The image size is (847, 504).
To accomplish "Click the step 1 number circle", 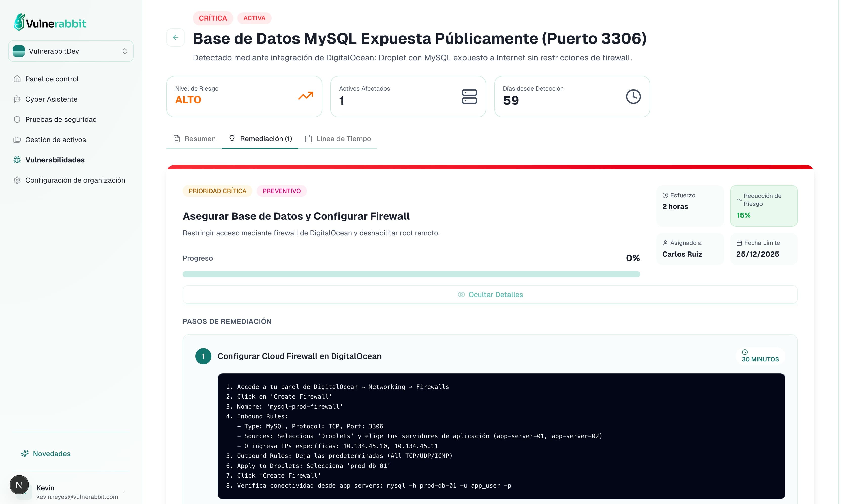I will click(203, 356).
